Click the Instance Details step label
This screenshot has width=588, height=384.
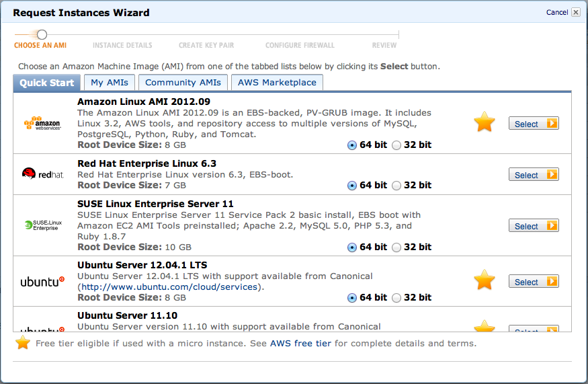click(122, 46)
